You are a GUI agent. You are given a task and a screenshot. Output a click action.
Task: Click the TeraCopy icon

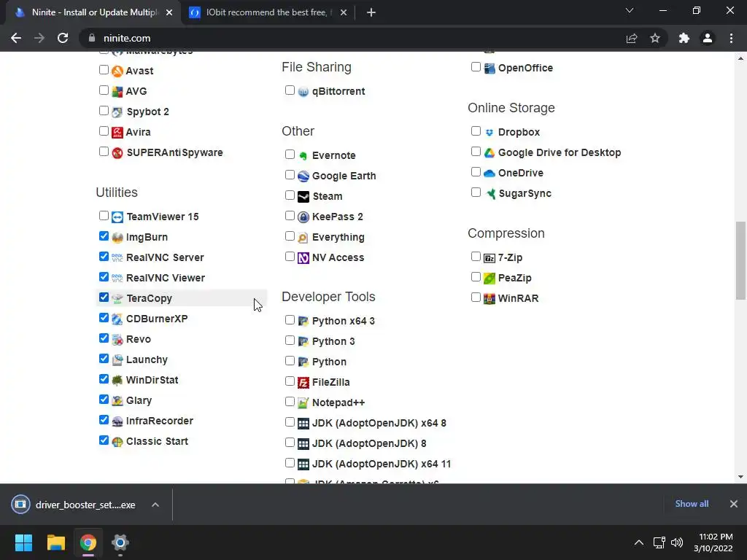(x=117, y=298)
